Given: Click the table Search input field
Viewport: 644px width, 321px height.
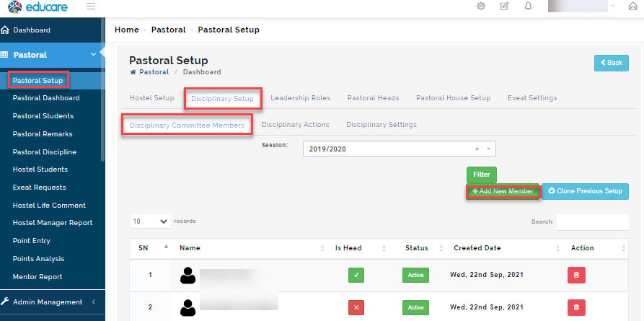Looking at the screenshot, I should pos(592,222).
